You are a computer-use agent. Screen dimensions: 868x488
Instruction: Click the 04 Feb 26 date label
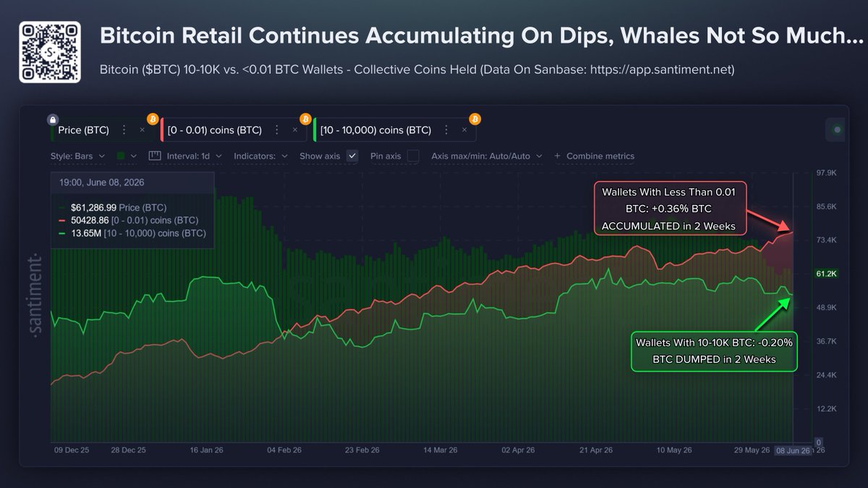click(284, 450)
